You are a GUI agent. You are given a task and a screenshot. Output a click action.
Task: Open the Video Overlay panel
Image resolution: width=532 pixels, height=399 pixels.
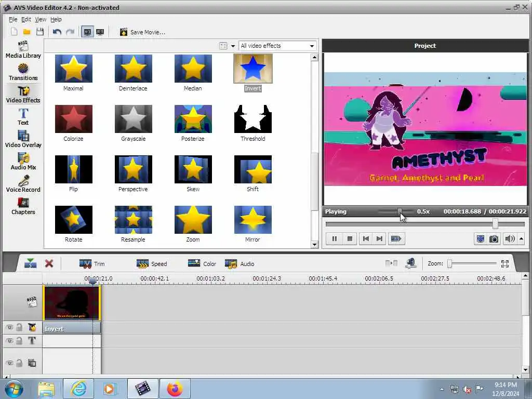[23, 139]
